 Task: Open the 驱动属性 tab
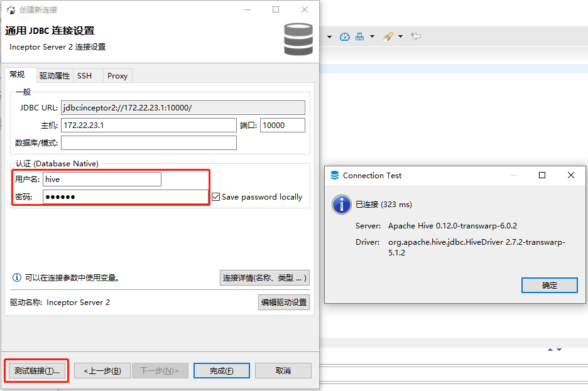pyautogui.click(x=53, y=75)
